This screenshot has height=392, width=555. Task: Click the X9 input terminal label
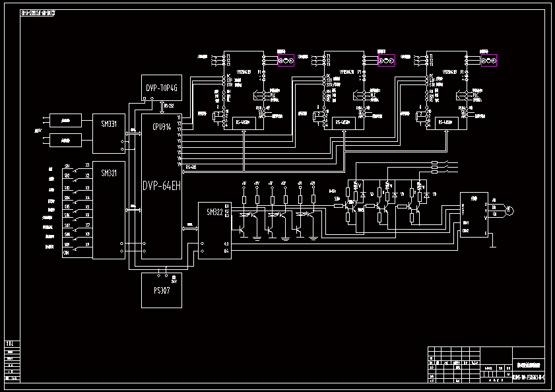click(87, 244)
